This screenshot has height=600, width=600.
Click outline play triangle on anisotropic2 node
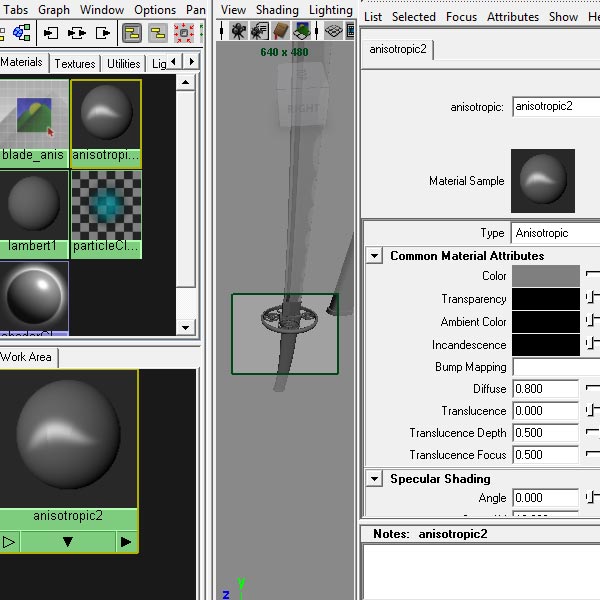pos(8,542)
